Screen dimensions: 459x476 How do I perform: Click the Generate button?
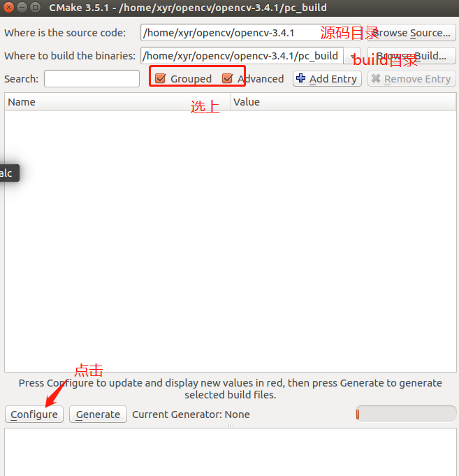point(98,414)
